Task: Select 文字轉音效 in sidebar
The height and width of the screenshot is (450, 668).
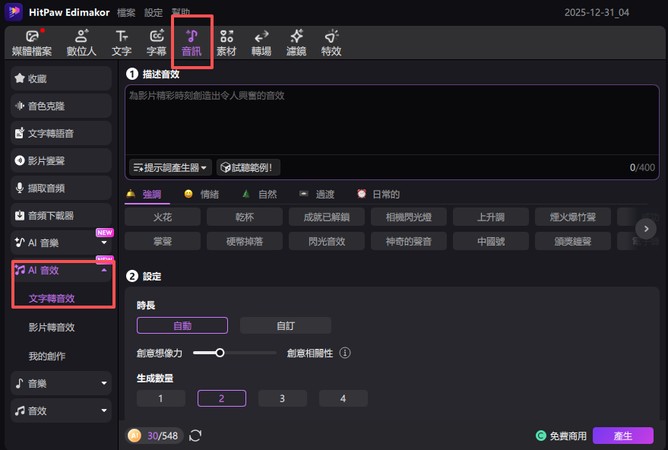Action: pos(52,298)
